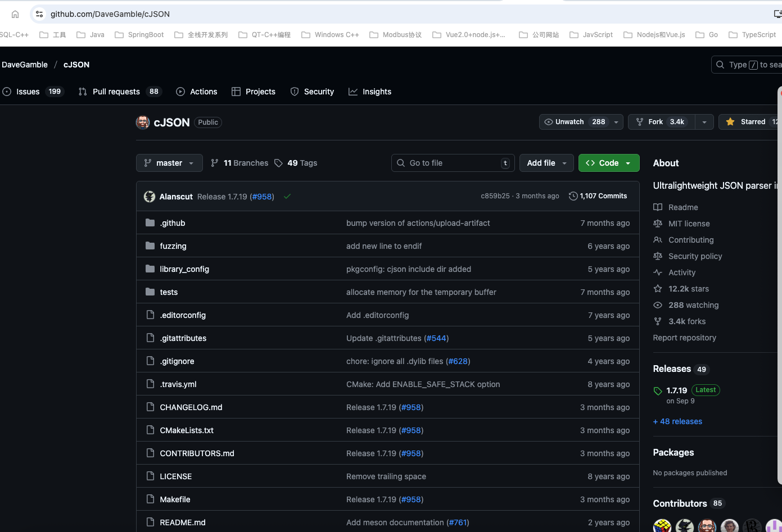Screen dimensions: 782x532
Task: Click the eye icon beside 288 watching
Action: 658,305
